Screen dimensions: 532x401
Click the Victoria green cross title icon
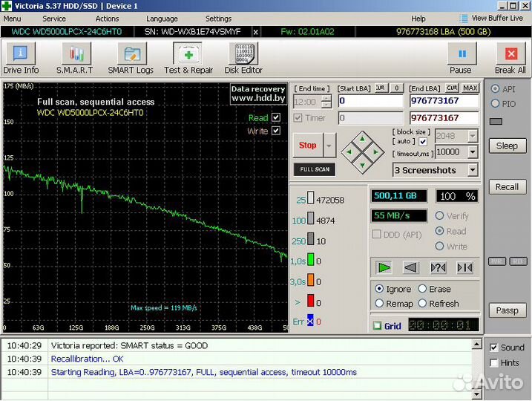7,6
